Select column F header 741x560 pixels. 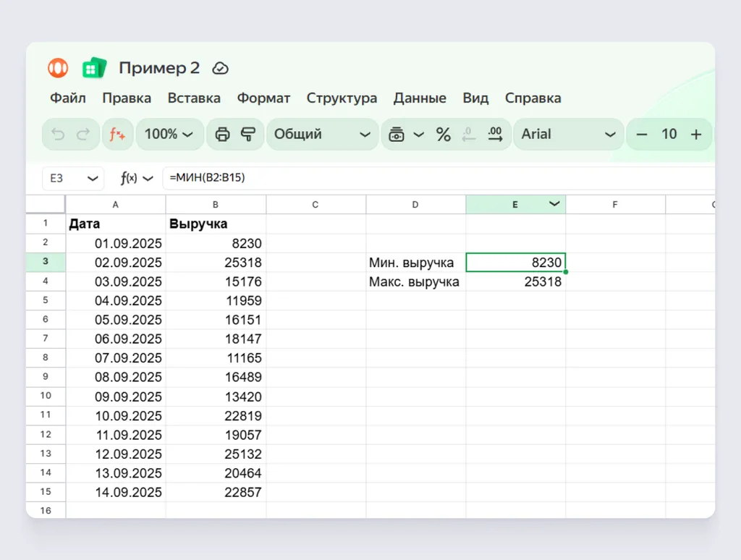615,205
